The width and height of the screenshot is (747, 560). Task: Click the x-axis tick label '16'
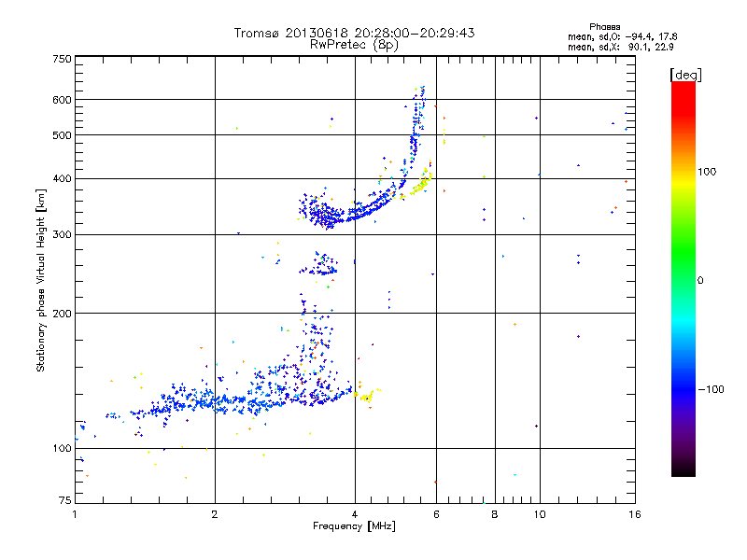pyautogui.click(x=635, y=514)
